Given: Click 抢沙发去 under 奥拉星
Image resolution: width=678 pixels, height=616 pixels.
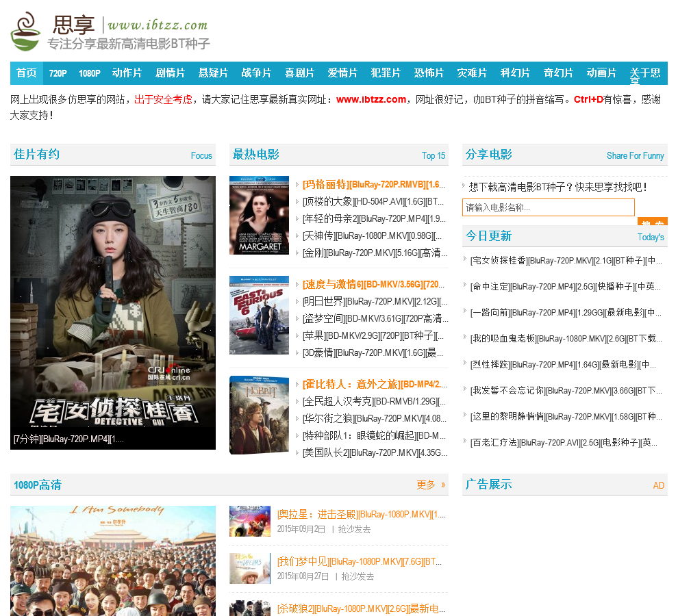Looking at the screenshot, I should [354, 529].
